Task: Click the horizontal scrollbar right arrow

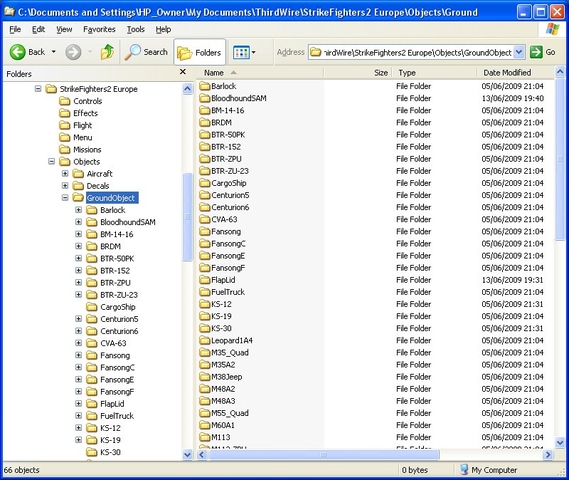Action: pos(548,454)
